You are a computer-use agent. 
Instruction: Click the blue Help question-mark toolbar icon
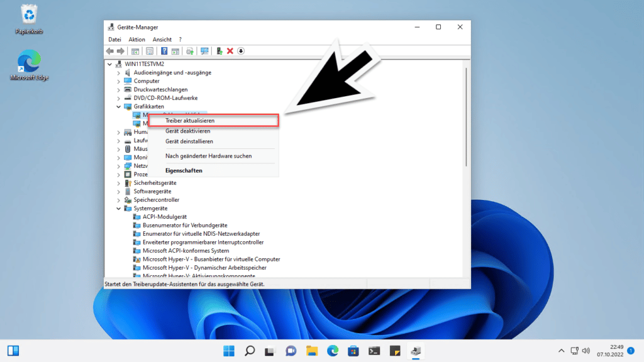164,51
